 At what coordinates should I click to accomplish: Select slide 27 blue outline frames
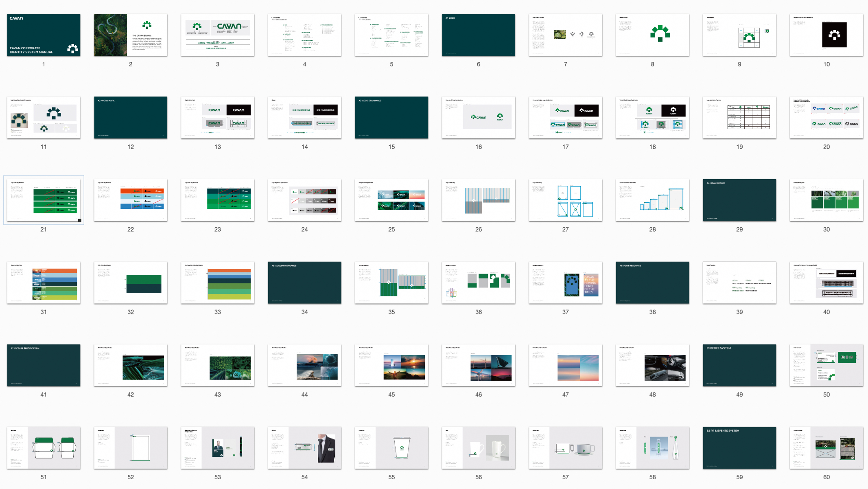[x=566, y=200]
